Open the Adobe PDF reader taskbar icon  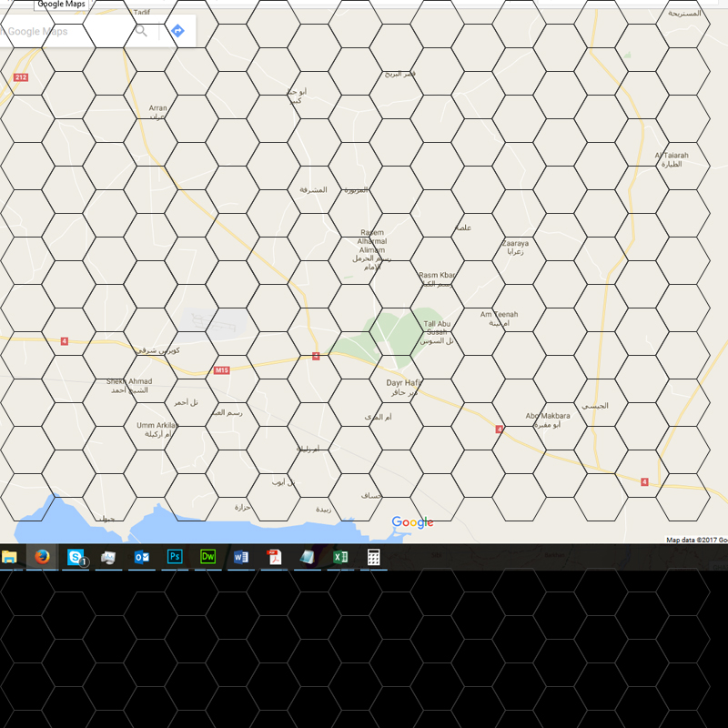(x=274, y=557)
